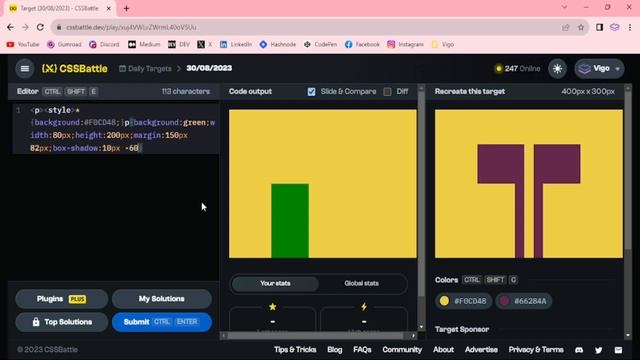This screenshot has height=360, width=640.
Task: Submit the solution
Action: tap(162, 322)
